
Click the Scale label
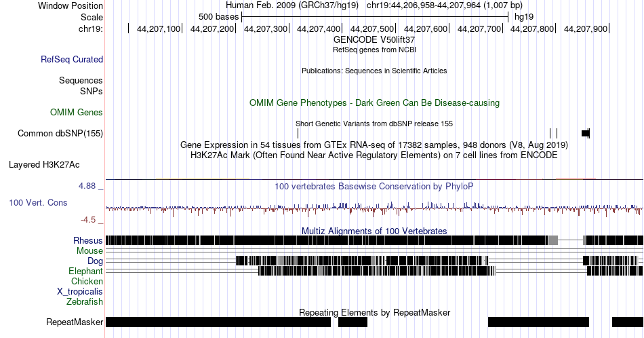[92, 17]
